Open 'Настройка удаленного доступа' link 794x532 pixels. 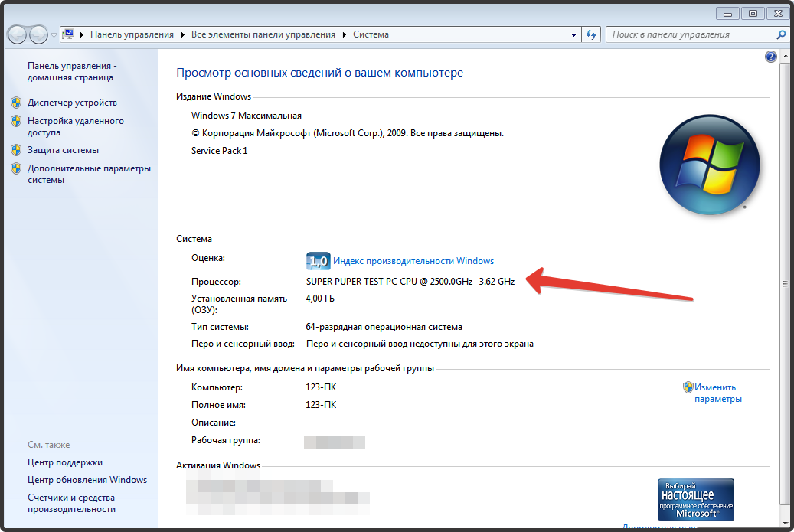(x=76, y=126)
